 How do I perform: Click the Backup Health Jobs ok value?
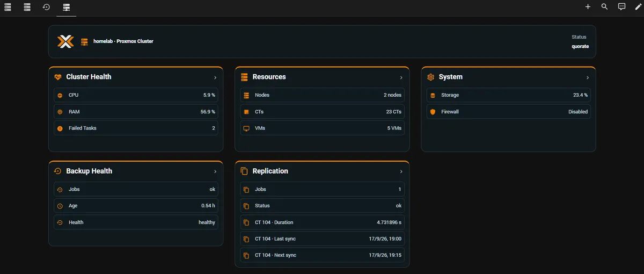click(x=213, y=189)
